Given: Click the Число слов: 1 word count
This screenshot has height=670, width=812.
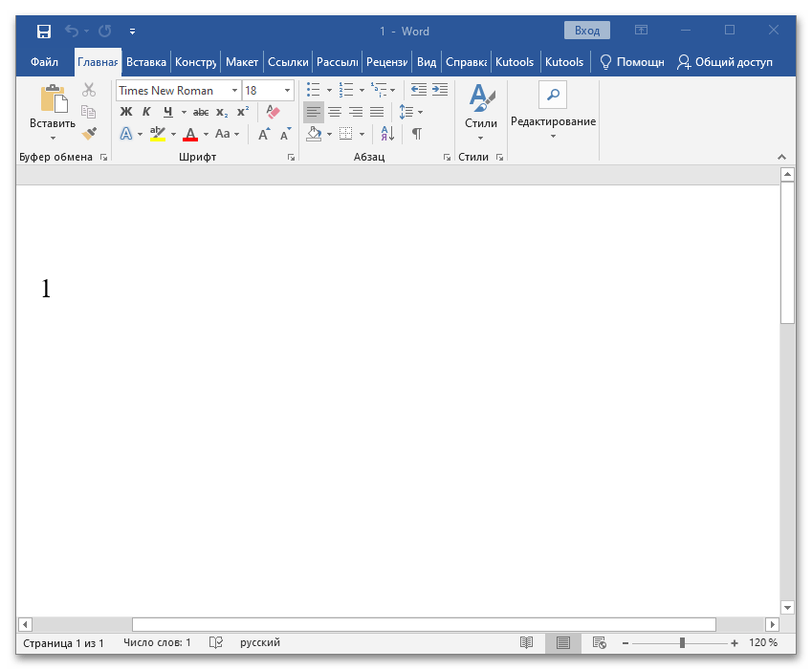Looking at the screenshot, I should tap(157, 643).
